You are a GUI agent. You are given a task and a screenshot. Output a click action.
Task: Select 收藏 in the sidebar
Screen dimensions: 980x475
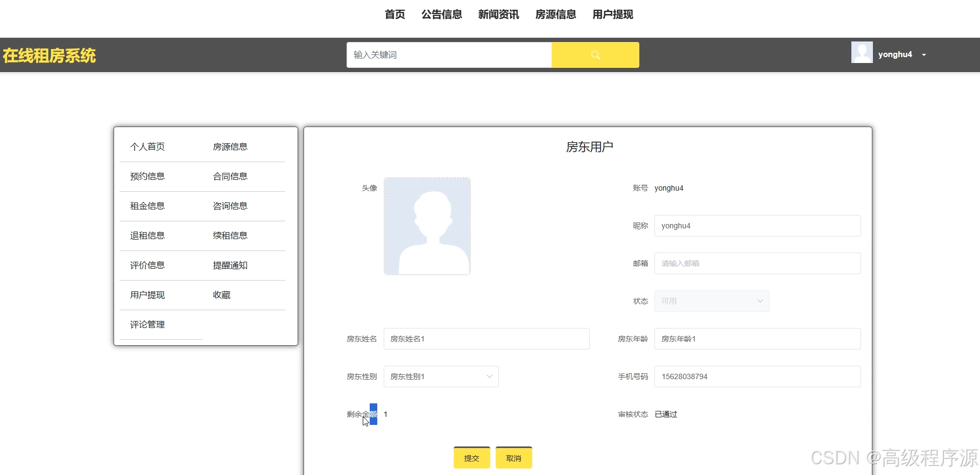(x=222, y=295)
